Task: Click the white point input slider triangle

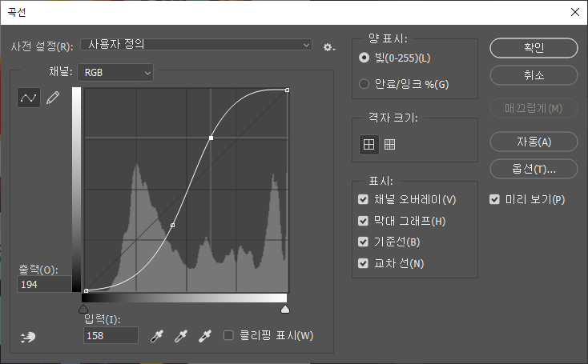Action: [x=285, y=309]
